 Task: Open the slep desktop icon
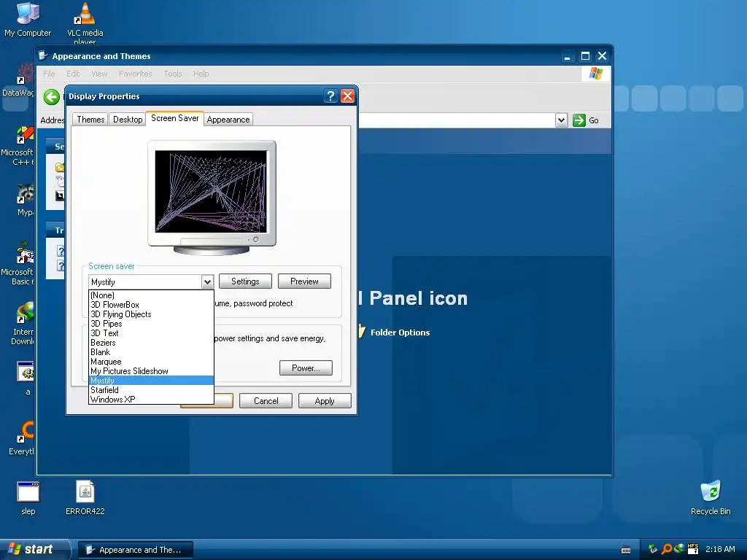(x=28, y=497)
